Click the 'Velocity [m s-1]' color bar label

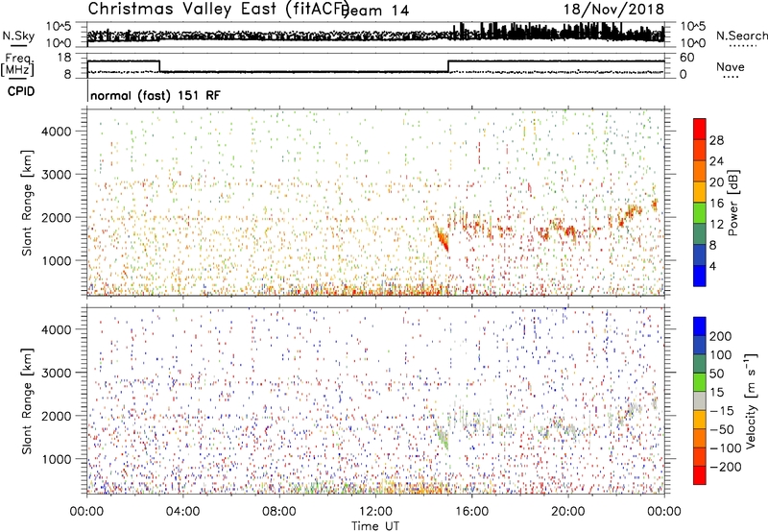750,400
